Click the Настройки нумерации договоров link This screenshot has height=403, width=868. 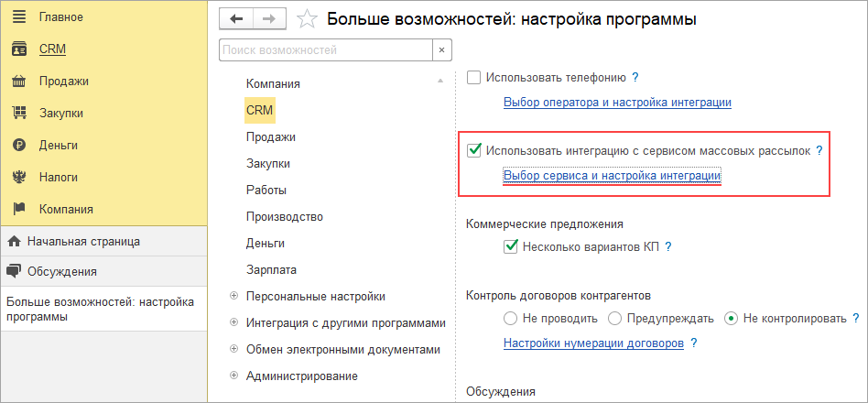click(593, 343)
